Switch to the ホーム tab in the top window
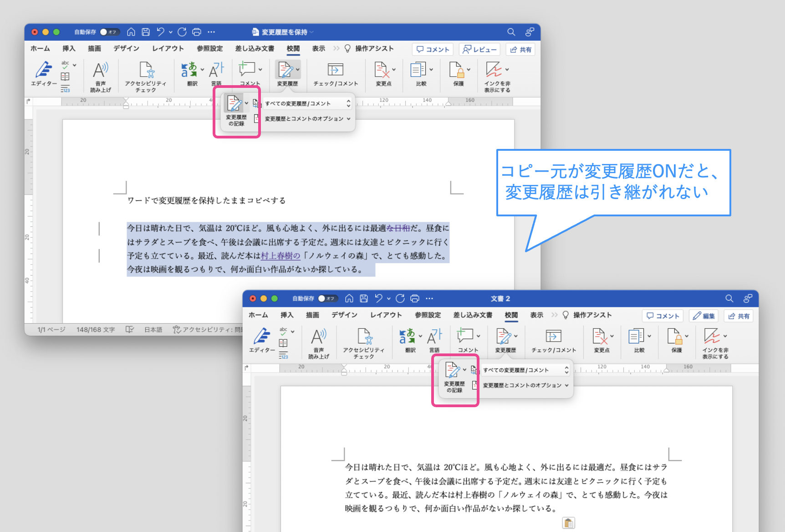The height and width of the screenshot is (532, 785). tap(40, 48)
